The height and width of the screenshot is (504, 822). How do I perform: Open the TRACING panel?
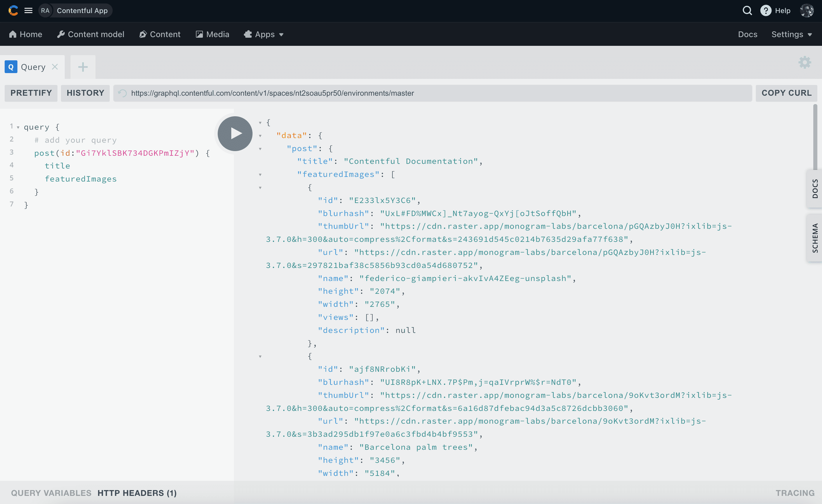(x=795, y=493)
